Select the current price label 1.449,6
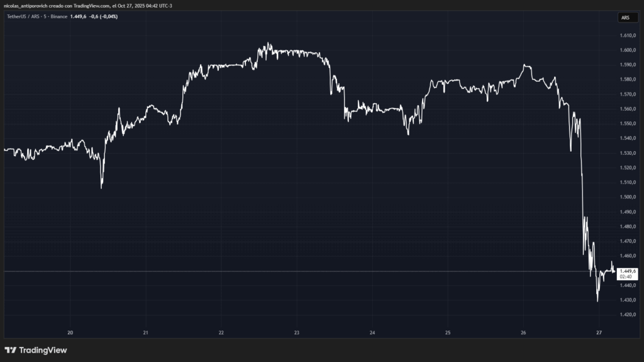The height and width of the screenshot is (362, 644). tap(628, 271)
